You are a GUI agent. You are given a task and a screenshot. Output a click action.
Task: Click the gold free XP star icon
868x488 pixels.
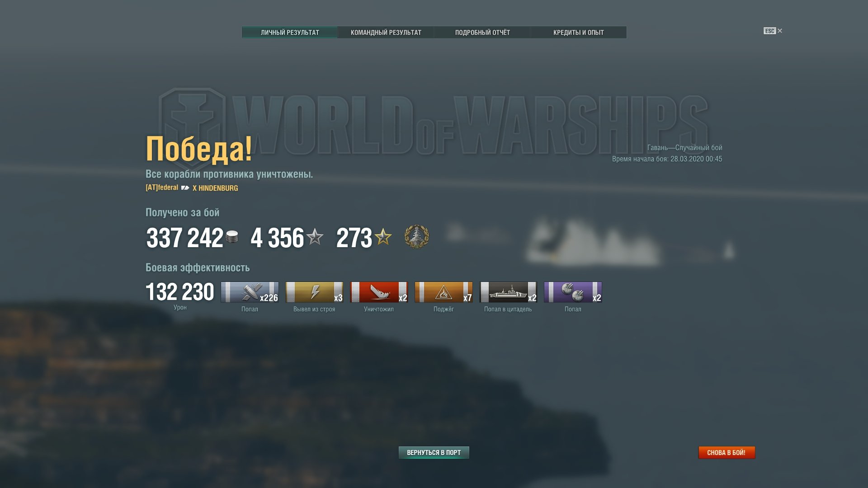383,237
